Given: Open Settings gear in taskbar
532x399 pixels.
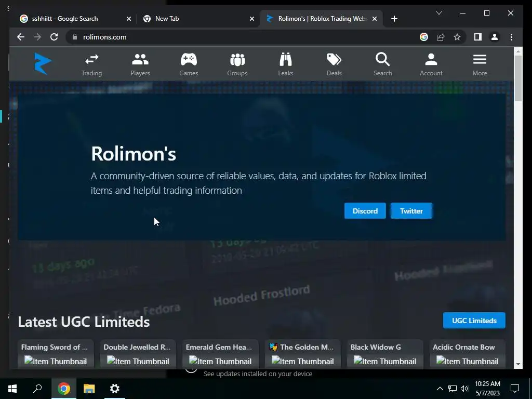Looking at the screenshot, I should click(x=115, y=389).
